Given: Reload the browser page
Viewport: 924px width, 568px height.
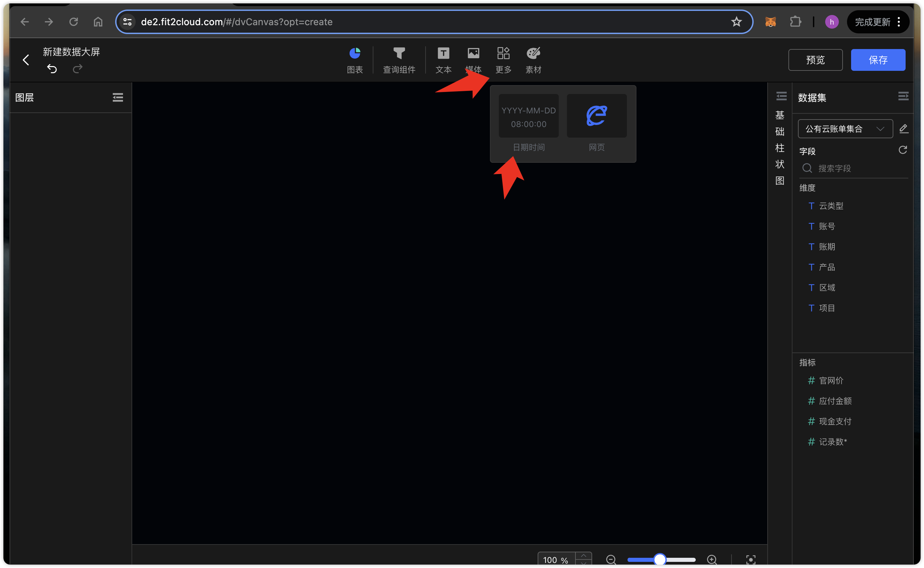Looking at the screenshot, I should pos(74,22).
